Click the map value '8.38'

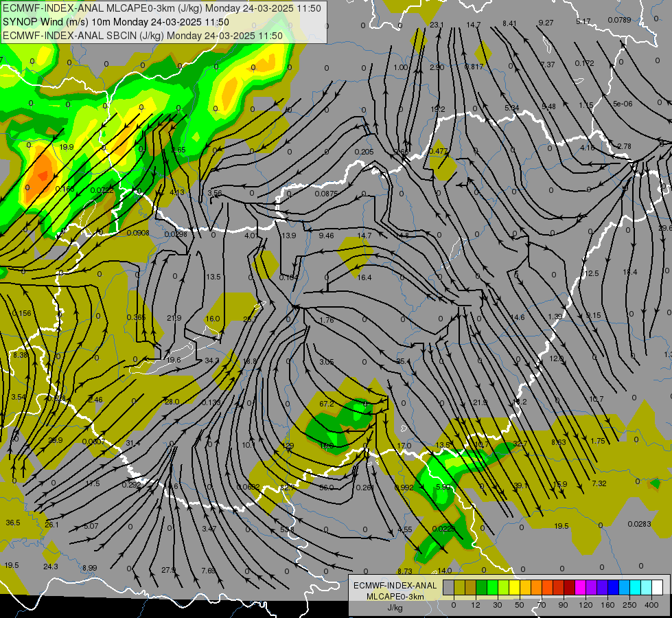pos(21,355)
